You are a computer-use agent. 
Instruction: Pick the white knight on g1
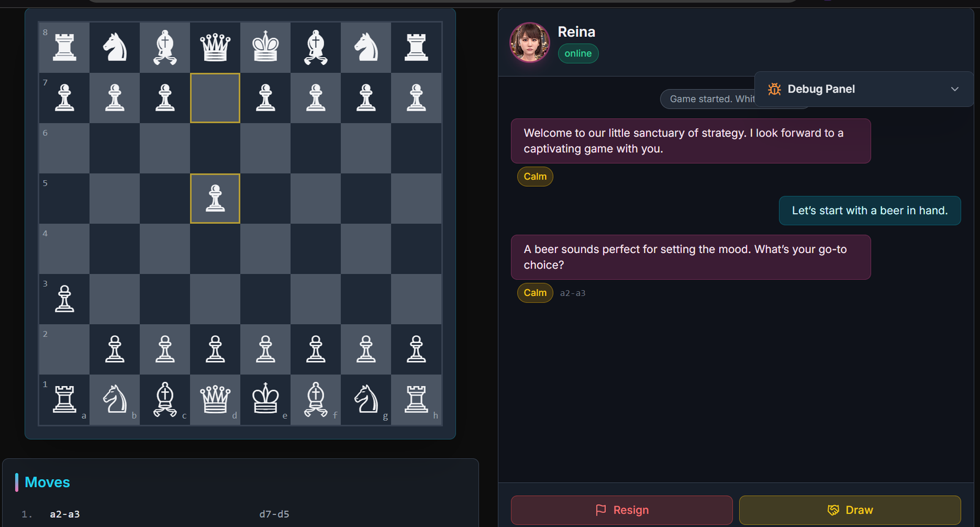click(366, 400)
